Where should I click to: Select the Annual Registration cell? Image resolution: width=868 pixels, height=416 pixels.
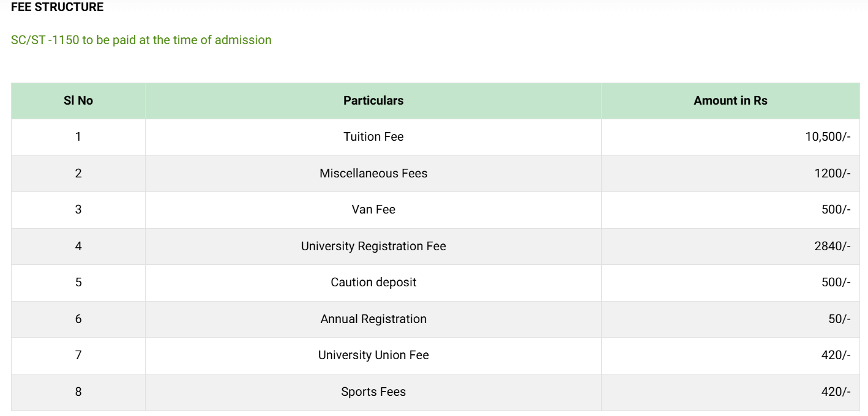coord(373,319)
